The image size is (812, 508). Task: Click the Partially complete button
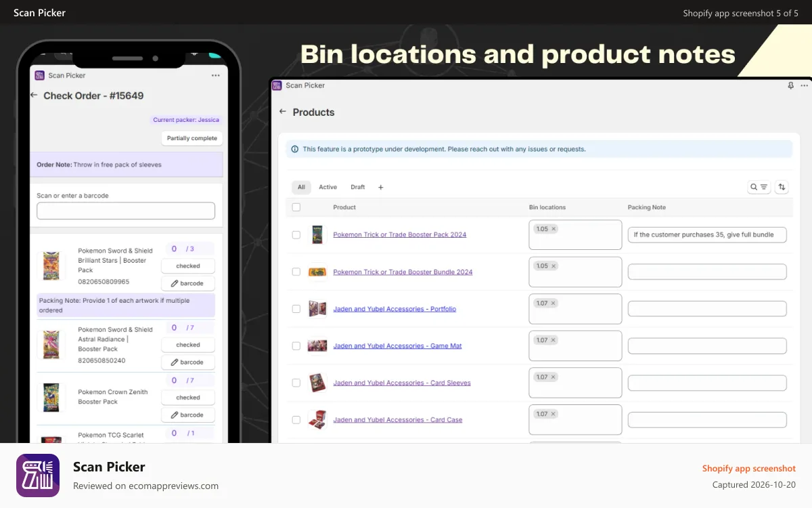[192, 138]
